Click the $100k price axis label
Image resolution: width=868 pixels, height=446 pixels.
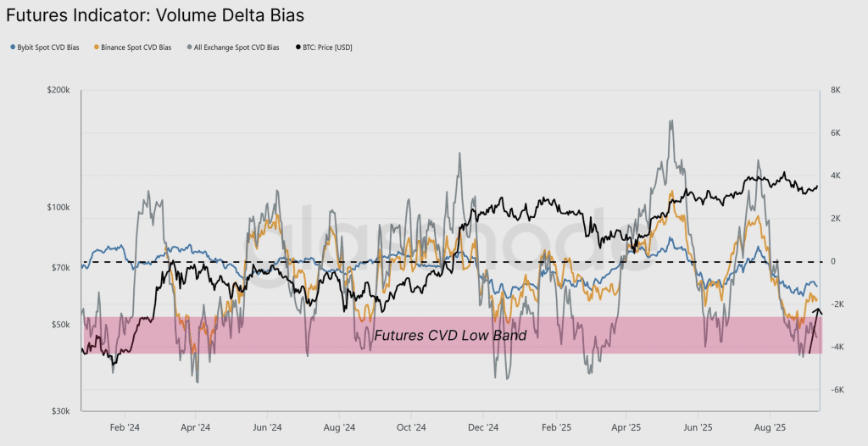pyautogui.click(x=58, y=208)
